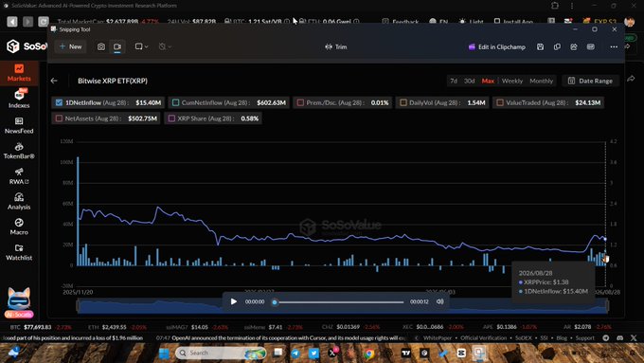644x363 pixels.
Task: Click Install App in SoSoValue header
Action: (x=513, y=22)
